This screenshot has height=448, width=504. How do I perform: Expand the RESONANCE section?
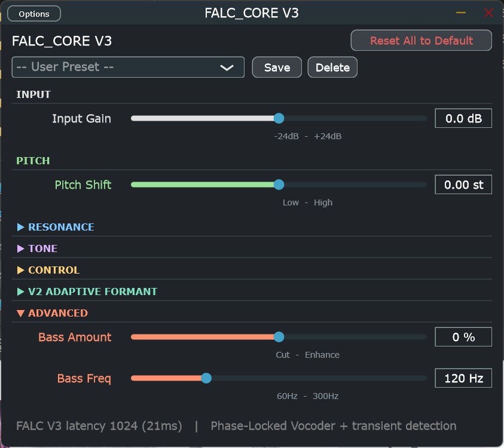tap(55, 227)
